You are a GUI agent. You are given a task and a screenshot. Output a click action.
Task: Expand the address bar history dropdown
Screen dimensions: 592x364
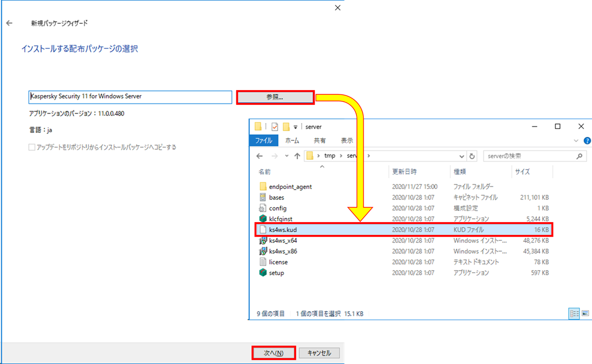point(461,156)
